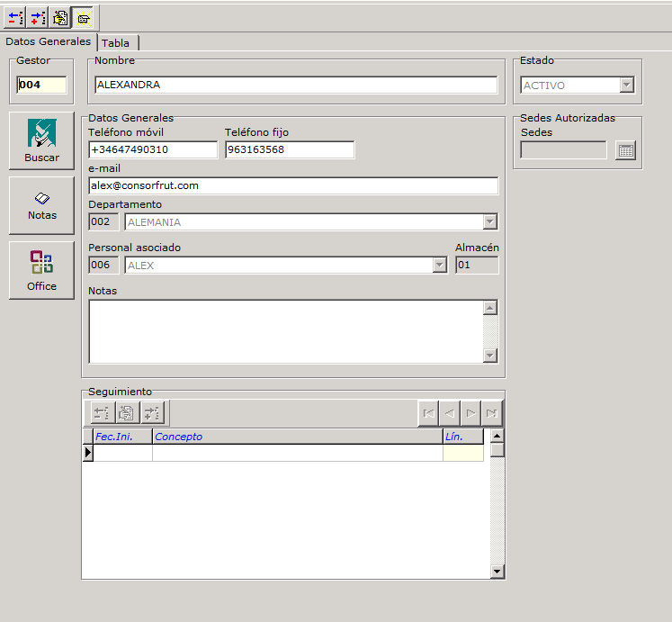Image resolution: width=672 pixels, height=622 pixels.
Task: Click the Notas sidebar button
Action: point(41,205)
